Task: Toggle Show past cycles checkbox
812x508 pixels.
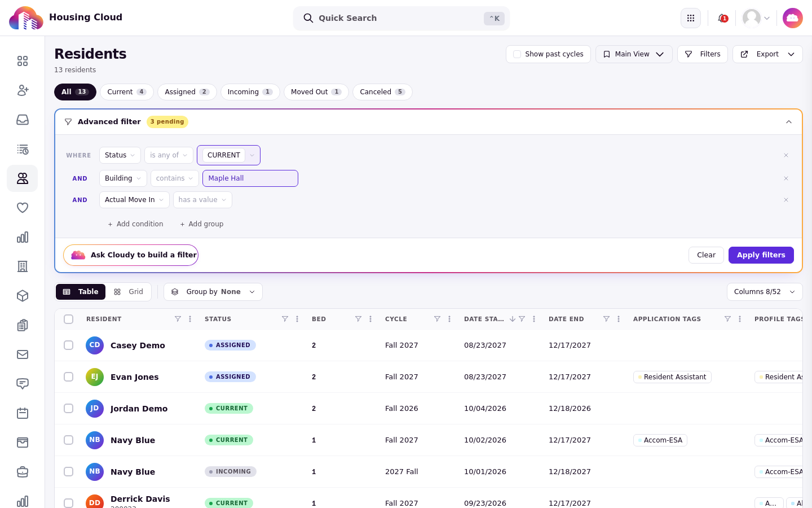Action: point(517,54)
